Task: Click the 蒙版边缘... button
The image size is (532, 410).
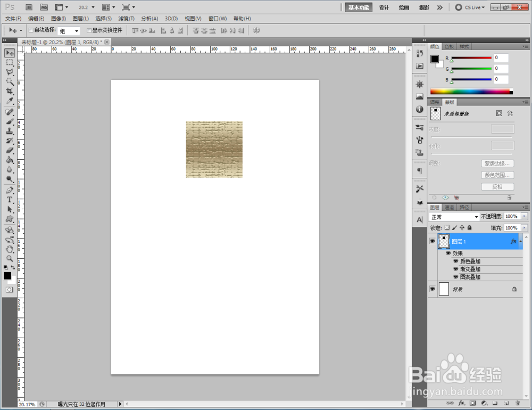Action: [x=497, y=163]
